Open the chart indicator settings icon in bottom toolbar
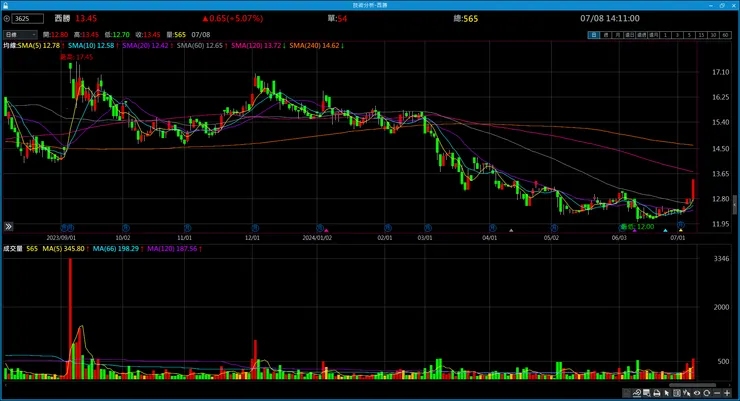 (637, 393)
